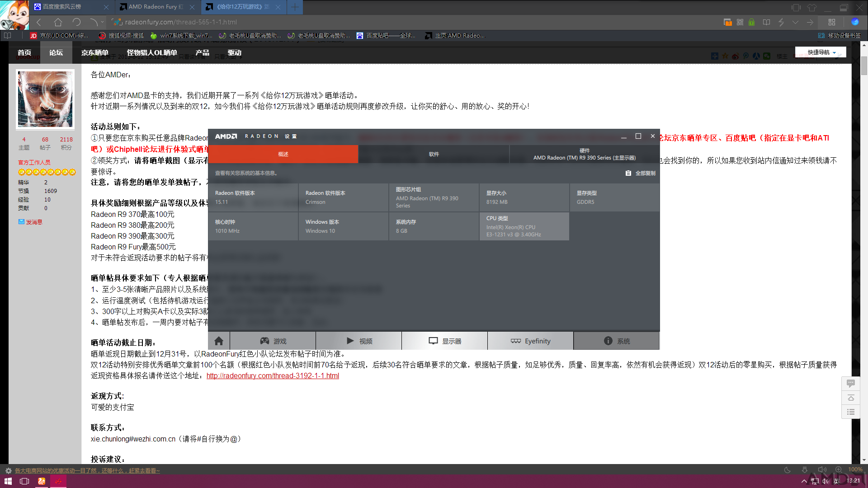This screenshot has height=488, width=868.
Task: Expand the address bar dropdown chevron
Action: [795, 22]
